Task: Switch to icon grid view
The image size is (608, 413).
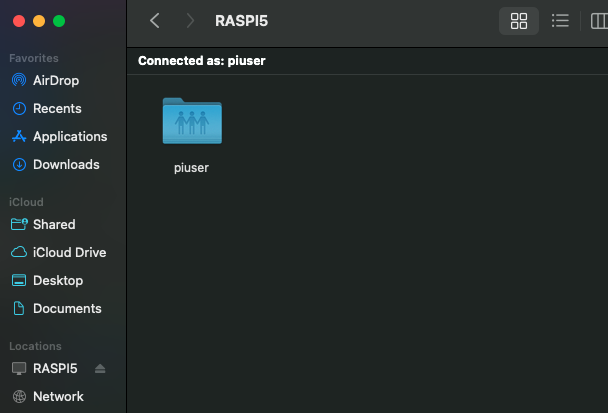Action: click(518, 21)
